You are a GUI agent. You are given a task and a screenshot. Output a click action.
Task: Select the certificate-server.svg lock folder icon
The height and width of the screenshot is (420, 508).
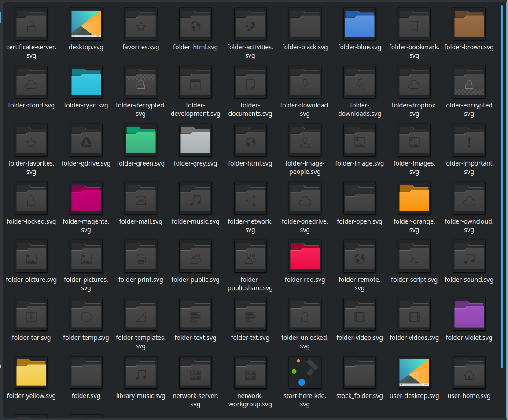pos(31,24)
